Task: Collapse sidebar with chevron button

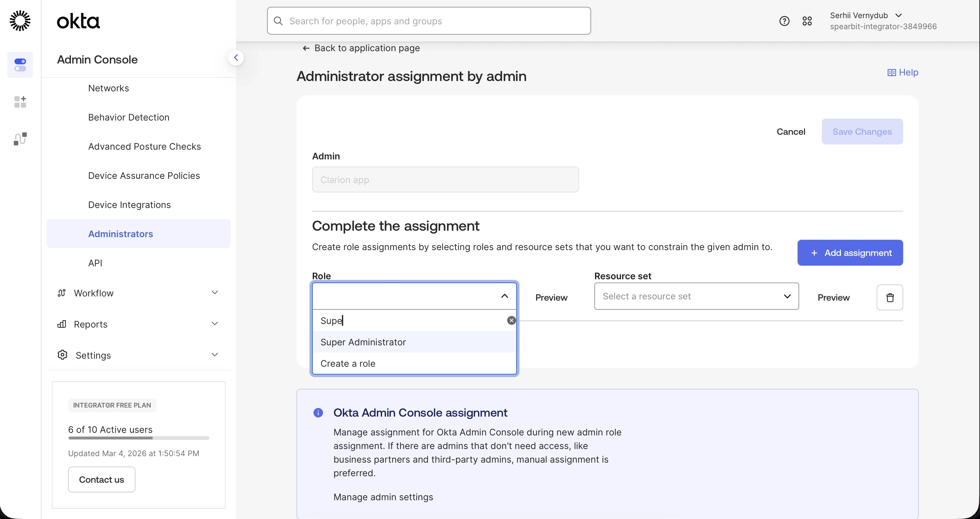Action: 236,58
